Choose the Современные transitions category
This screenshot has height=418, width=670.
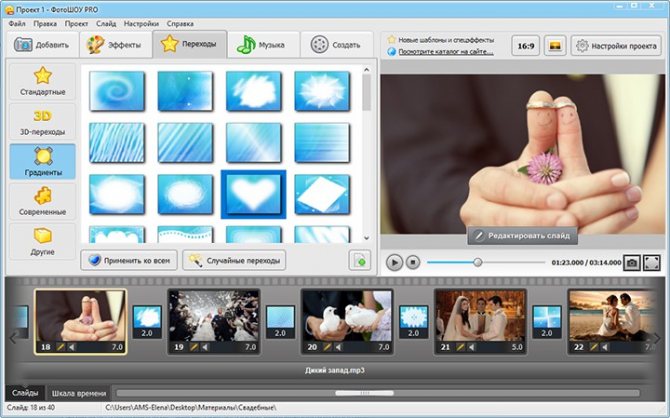pyautogui.click(x=42, y=198)
